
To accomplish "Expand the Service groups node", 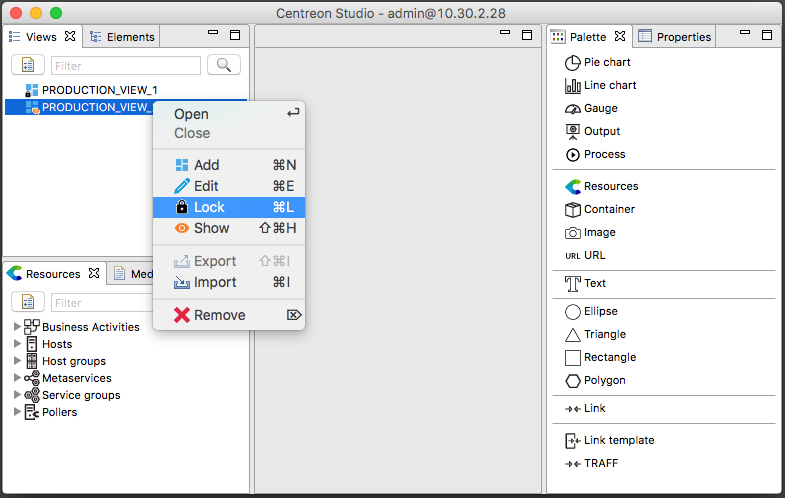I will pos(17,395).
